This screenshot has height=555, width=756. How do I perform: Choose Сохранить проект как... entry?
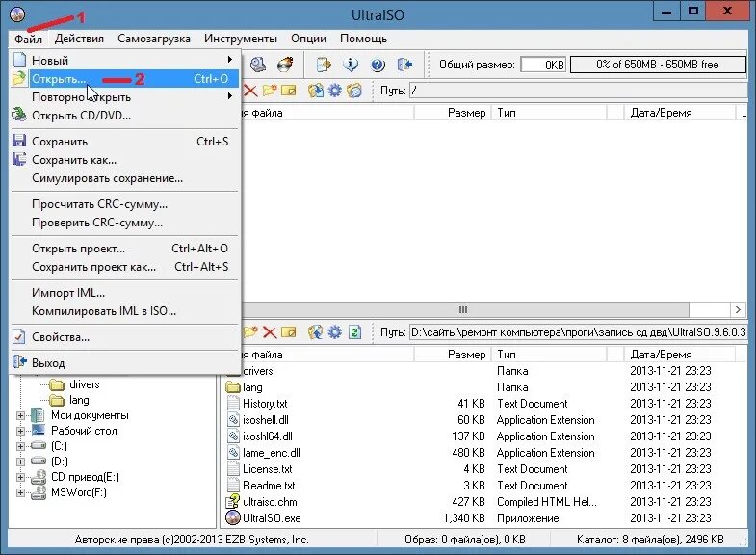[x=125, y=267]
